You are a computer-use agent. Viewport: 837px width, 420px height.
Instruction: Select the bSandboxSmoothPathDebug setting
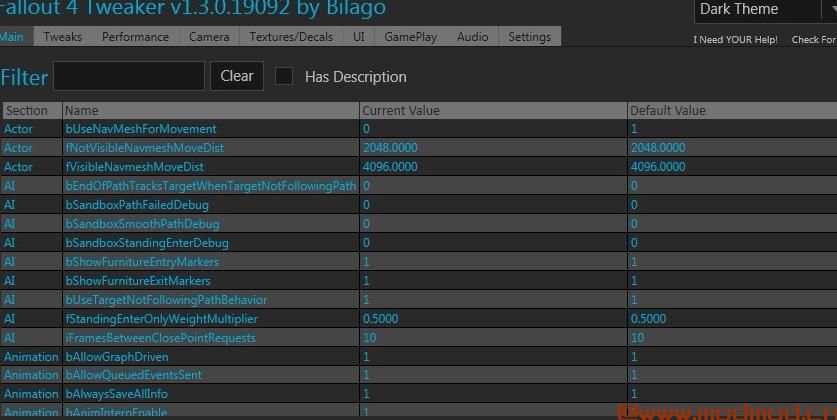pyautogui.click(x=143, y=224)
